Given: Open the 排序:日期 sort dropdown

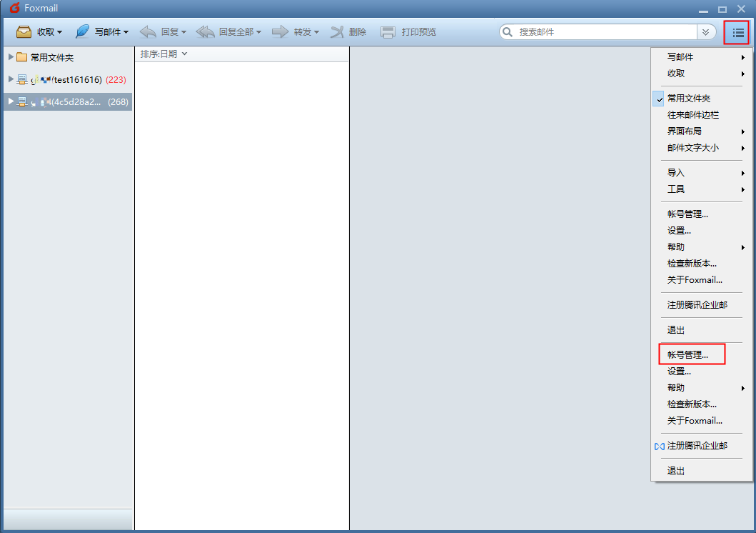Looking at the screenshot, I should [x=163, y=54].
